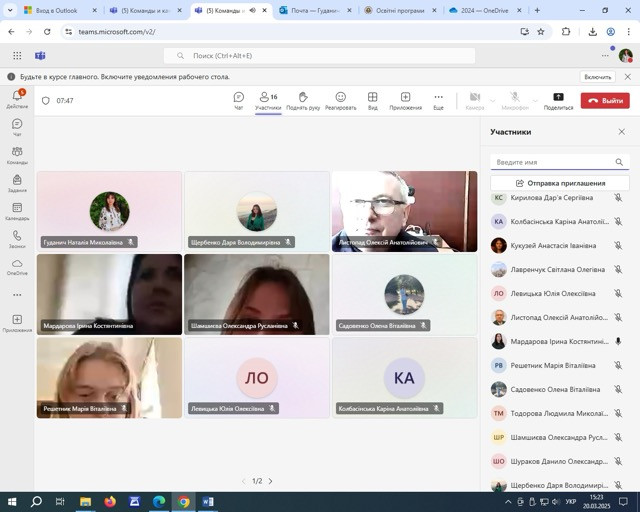Show hidden tray icons chevron
Image resolution: width=640 pixels, height=512 pixels.
[x=508, y=501]
